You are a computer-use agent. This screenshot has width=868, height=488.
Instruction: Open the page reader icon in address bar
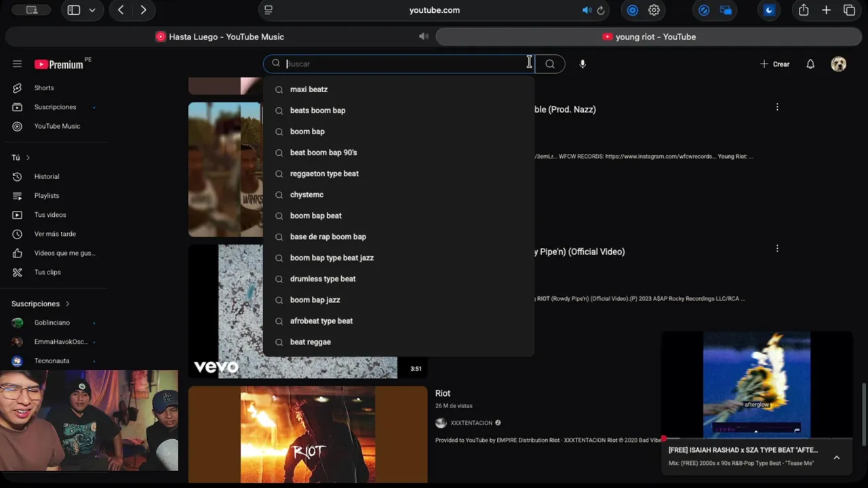click(269, 10)
